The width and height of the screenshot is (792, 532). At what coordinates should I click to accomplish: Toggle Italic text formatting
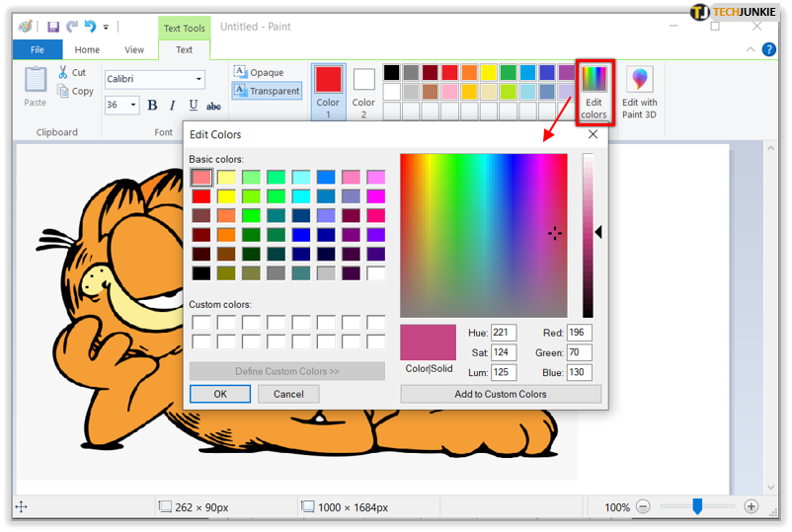point(172,105)
